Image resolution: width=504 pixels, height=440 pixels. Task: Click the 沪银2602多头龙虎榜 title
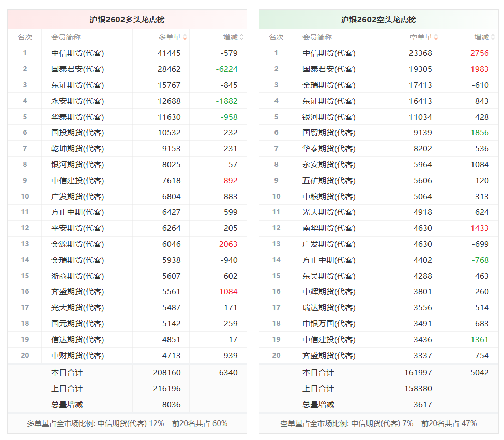tap(127, 20)
